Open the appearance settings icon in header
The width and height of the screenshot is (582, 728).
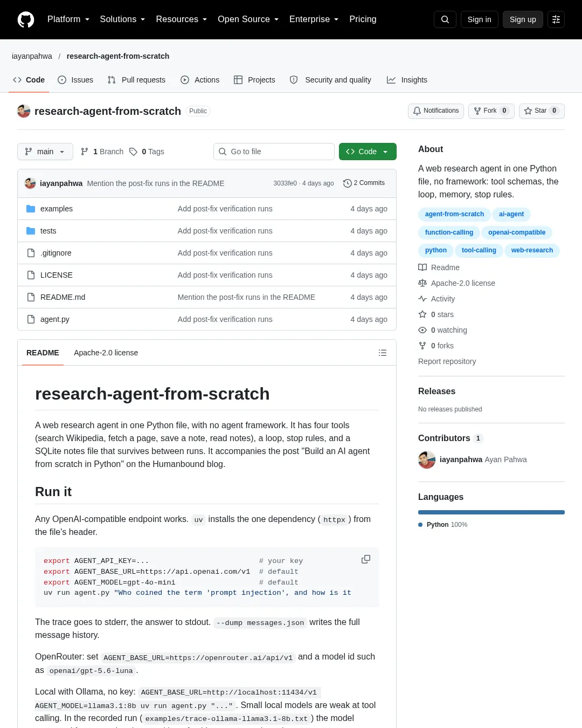(x=556, y=19)
